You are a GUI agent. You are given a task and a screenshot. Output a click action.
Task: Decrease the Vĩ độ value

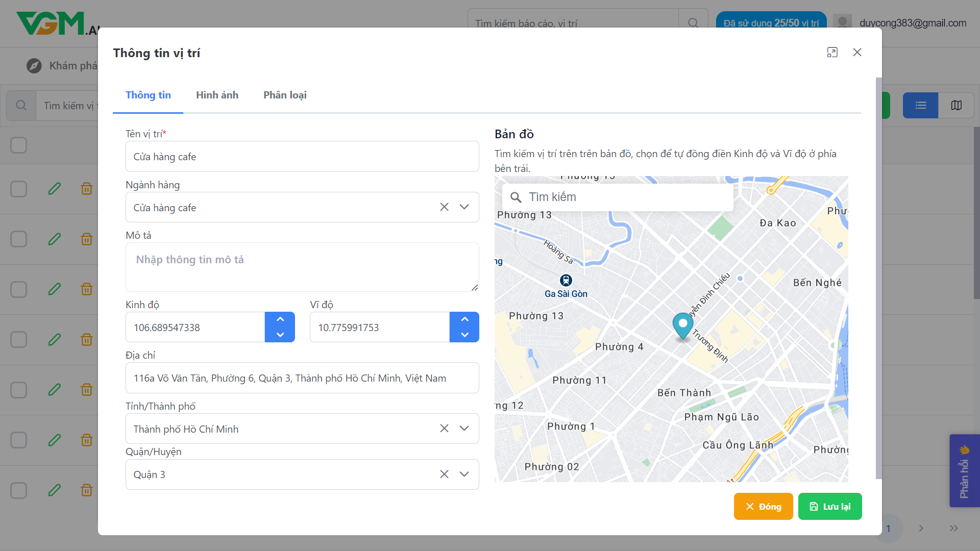click(464, 335)
